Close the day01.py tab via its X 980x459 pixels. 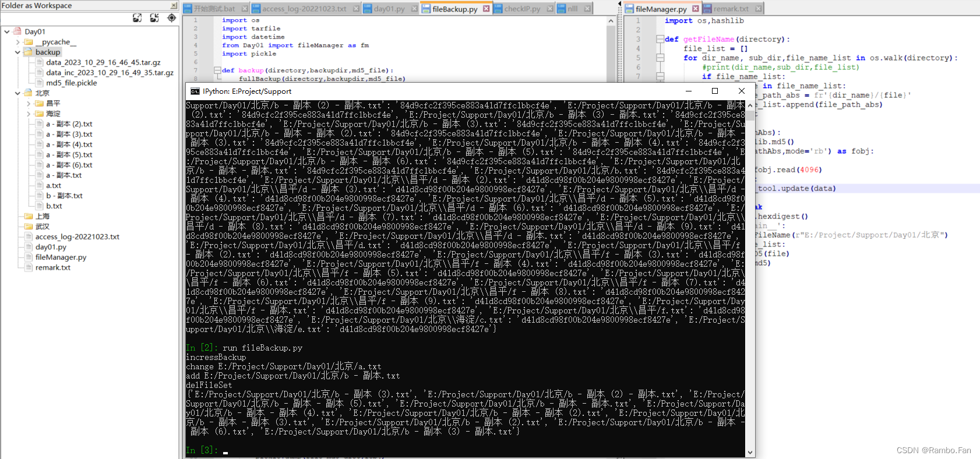(414, 9)
